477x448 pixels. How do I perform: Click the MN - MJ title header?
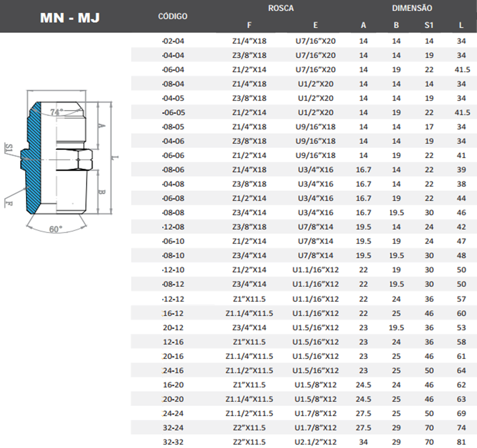point(70,17)
